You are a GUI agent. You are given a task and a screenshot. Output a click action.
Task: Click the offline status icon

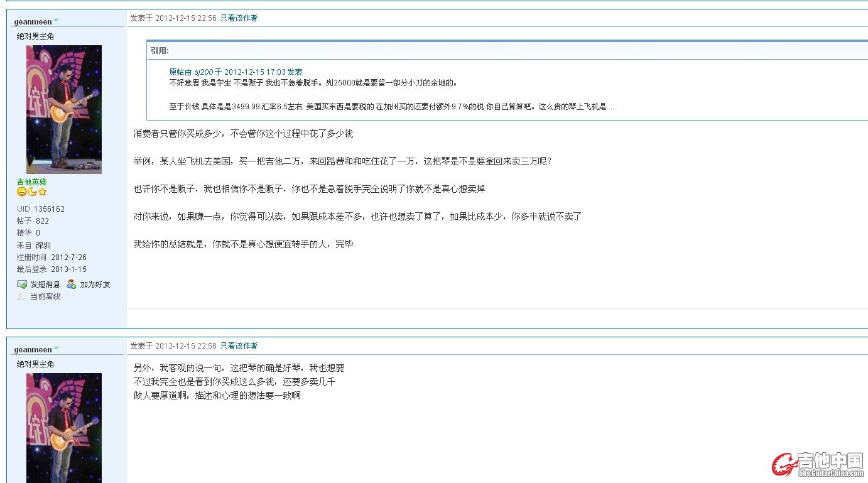tap(22, 296)
